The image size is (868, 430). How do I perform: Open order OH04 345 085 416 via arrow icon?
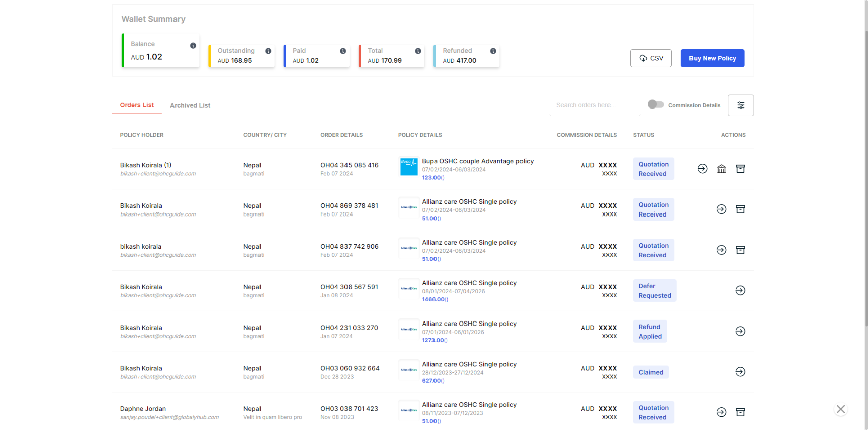[x=703, y=169]
